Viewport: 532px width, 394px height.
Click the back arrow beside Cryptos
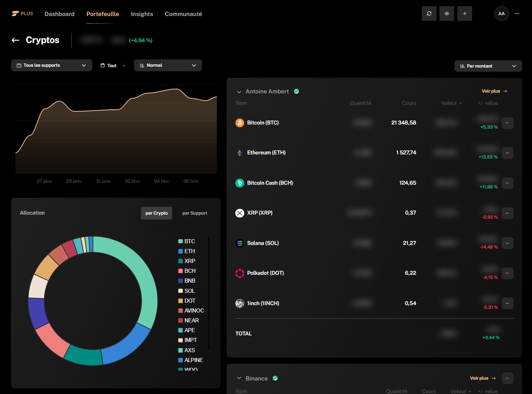[x=16, y=40]
